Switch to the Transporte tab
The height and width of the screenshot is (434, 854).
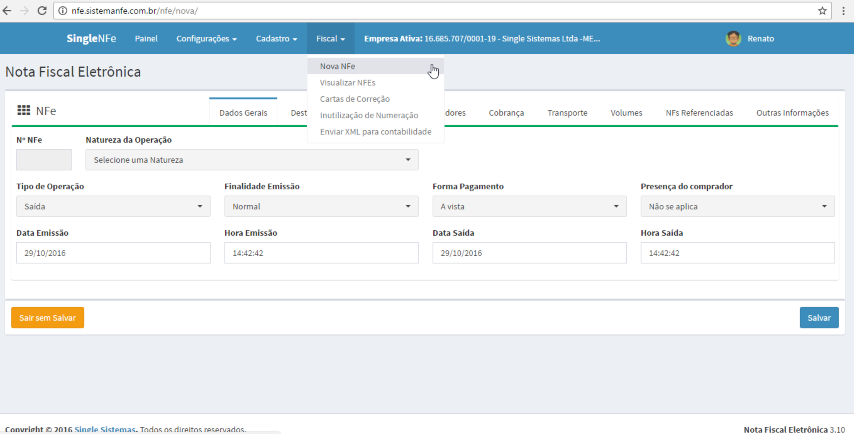pos(567,113)
